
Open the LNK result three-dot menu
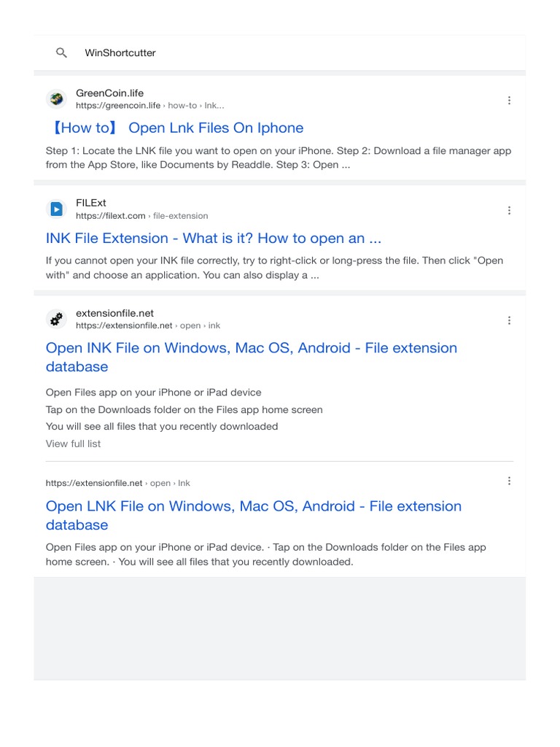point(509,481)
